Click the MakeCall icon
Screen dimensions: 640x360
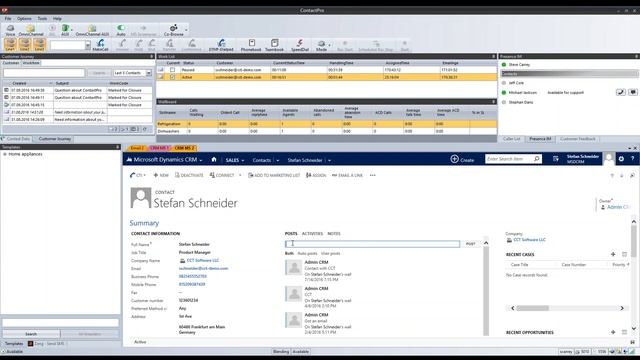tap(100, 45)
